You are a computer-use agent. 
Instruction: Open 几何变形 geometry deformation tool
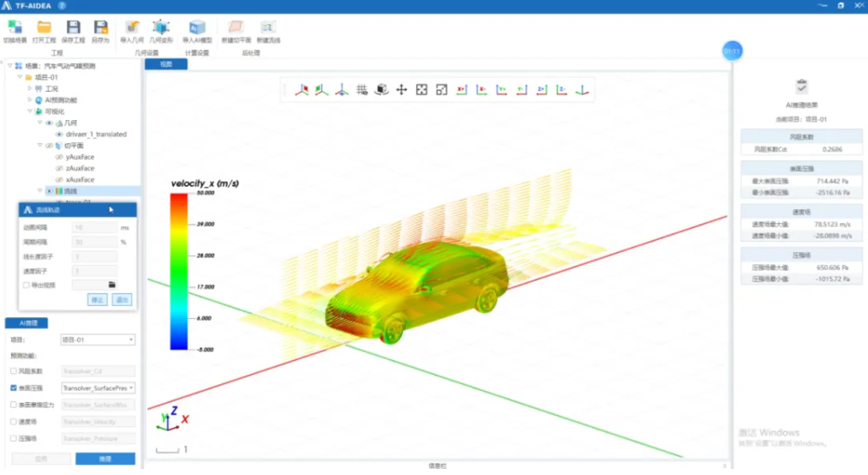pos(161,31)
